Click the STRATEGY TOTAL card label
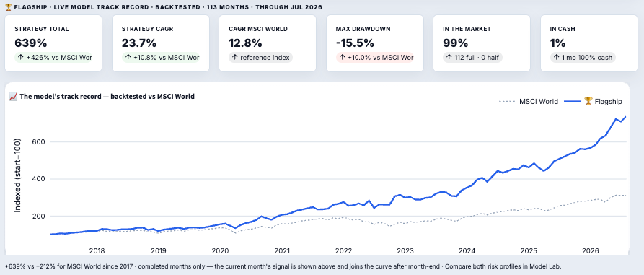 coord(42,29)
